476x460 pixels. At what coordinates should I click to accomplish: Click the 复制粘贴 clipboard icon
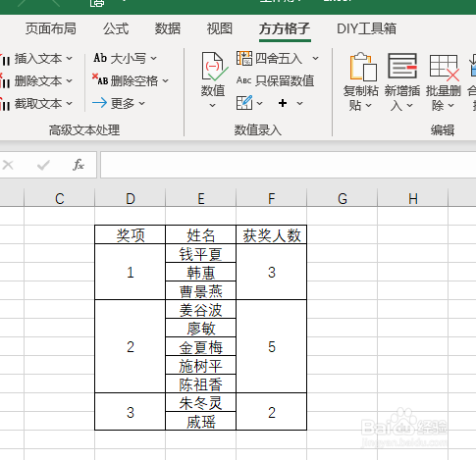click(362, 67)
